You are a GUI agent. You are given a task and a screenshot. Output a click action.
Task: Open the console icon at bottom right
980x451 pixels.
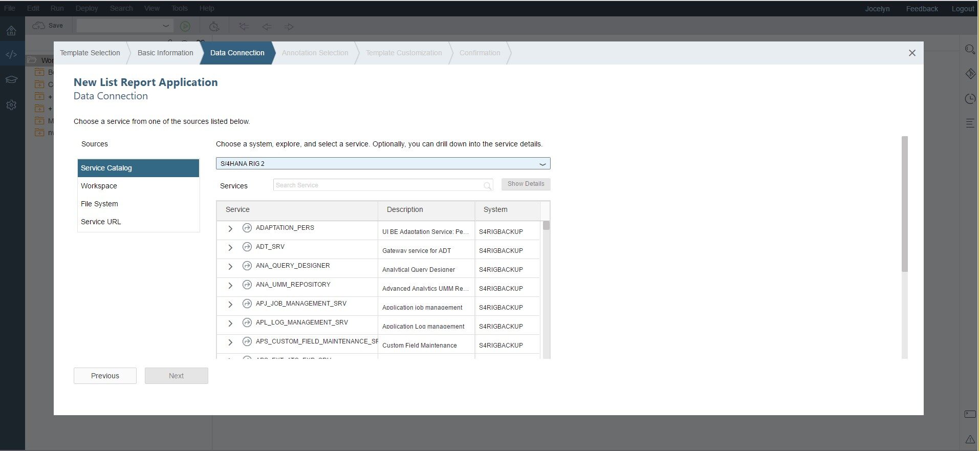(970, 414)
